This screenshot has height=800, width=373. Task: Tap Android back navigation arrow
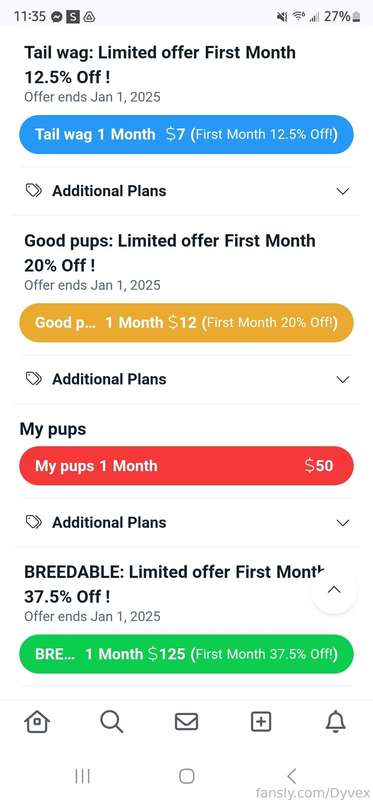291,776
